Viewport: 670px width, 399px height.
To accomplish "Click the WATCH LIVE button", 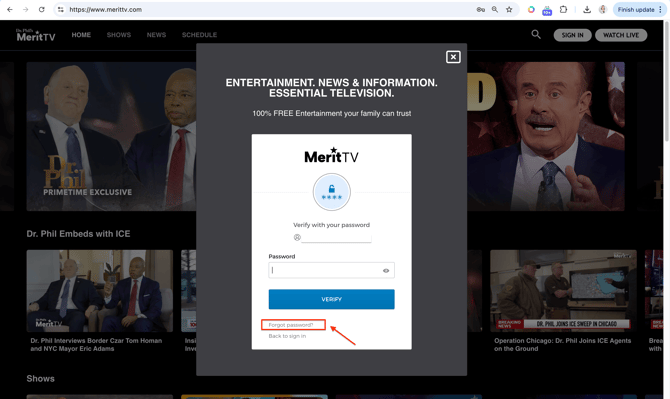I will click(x=621, y=35).
